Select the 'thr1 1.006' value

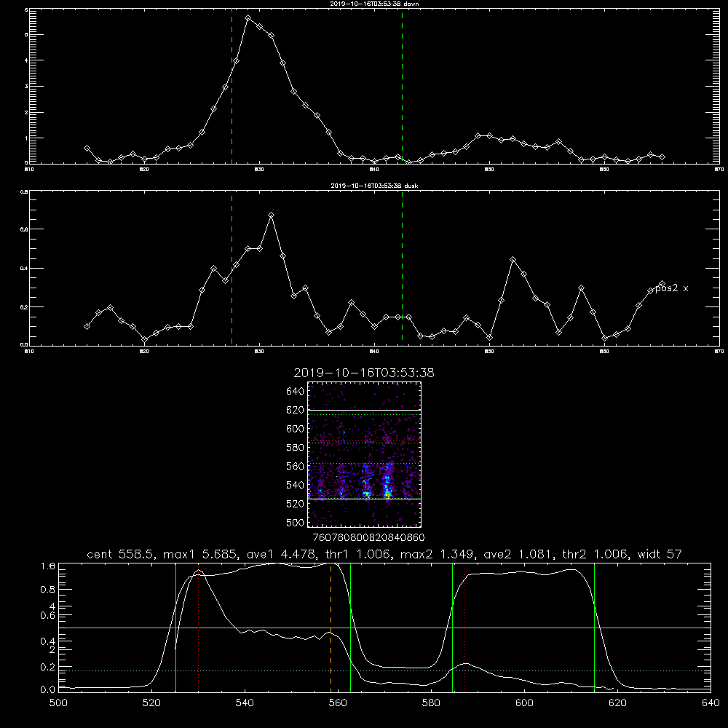coord(358,554)
